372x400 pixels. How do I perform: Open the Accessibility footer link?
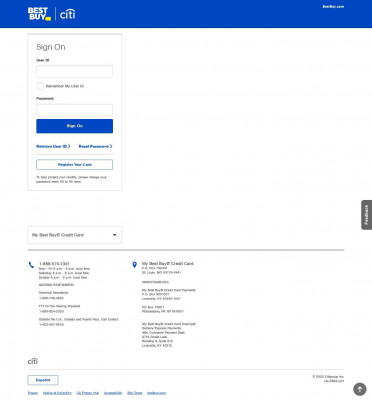113,393
